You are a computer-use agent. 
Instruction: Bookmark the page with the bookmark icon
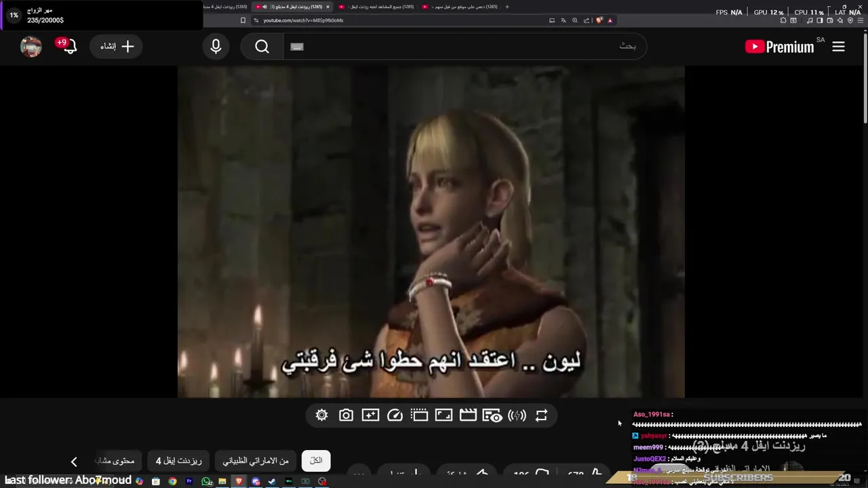pos(243,20)
